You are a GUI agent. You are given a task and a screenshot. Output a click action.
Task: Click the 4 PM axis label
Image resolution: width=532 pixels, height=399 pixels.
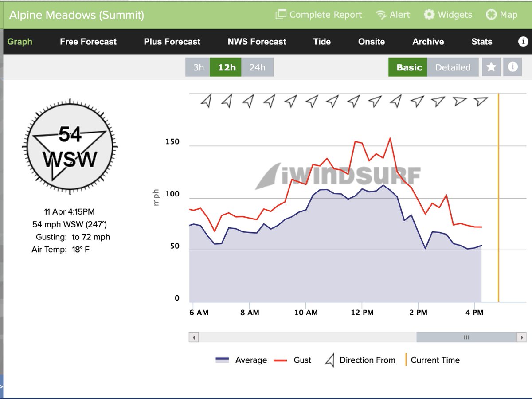474,313
